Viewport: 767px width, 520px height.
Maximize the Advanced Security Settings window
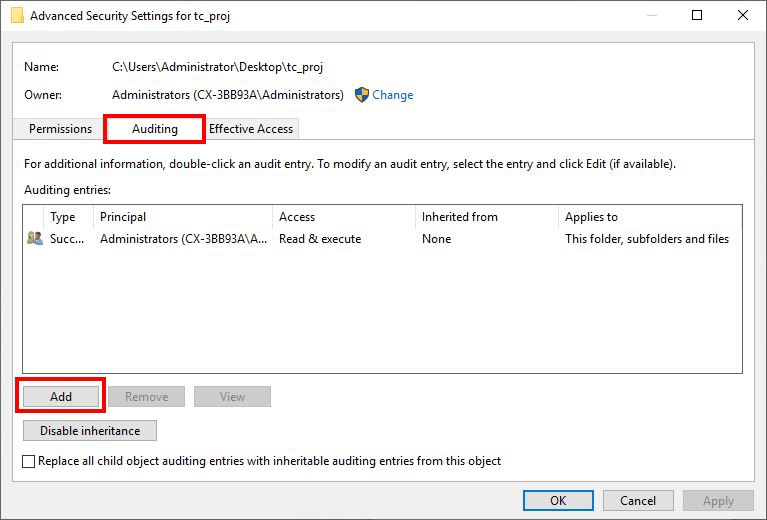coord(697,15)
